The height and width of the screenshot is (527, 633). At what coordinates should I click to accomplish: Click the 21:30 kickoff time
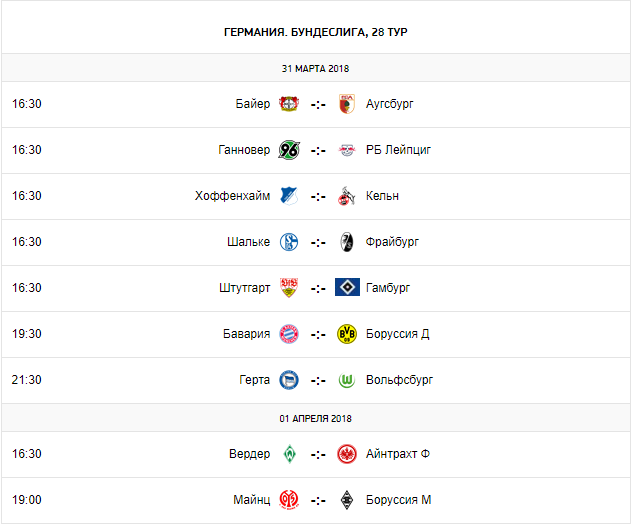pos(26,380)
